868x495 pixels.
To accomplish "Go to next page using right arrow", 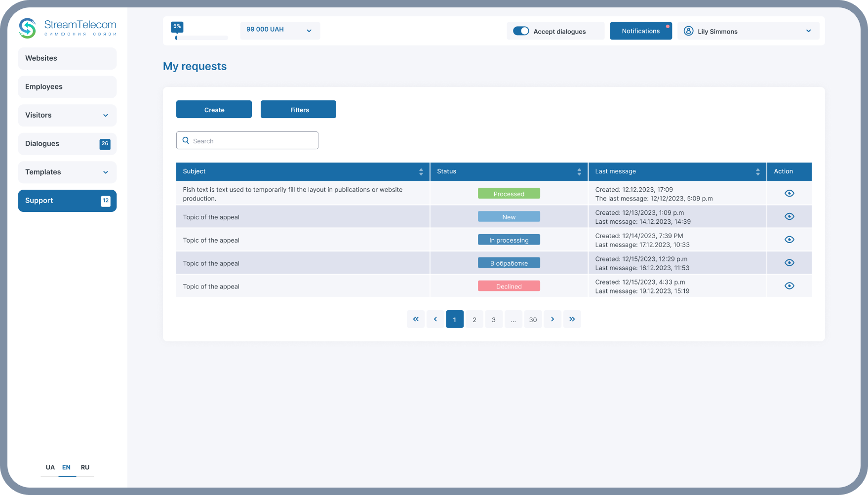I will click(552, 319).
